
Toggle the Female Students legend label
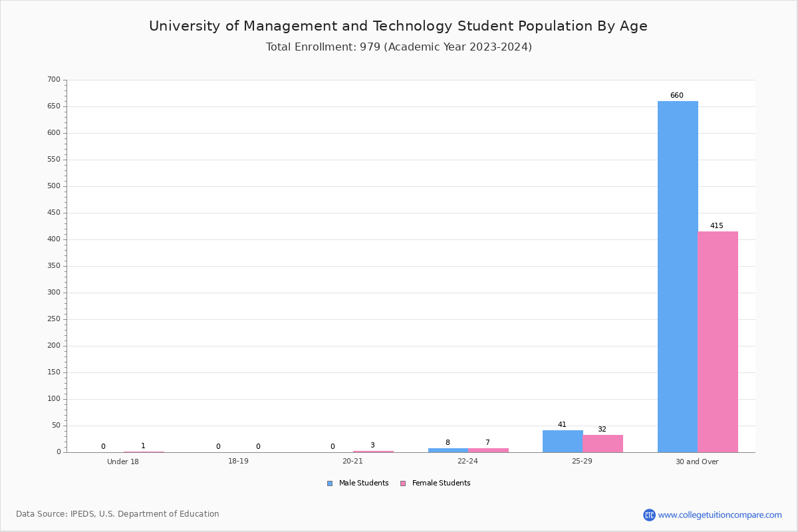pos(441,483)
